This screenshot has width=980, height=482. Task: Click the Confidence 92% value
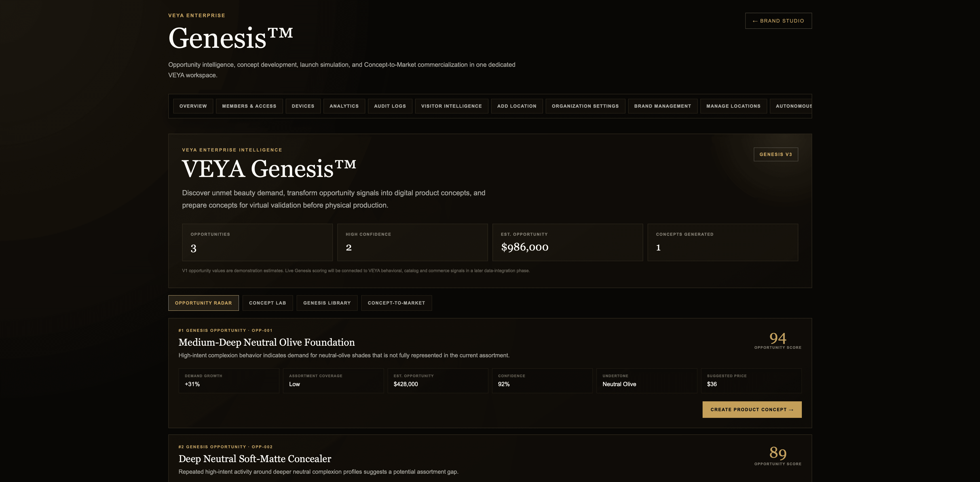[504, 384]
